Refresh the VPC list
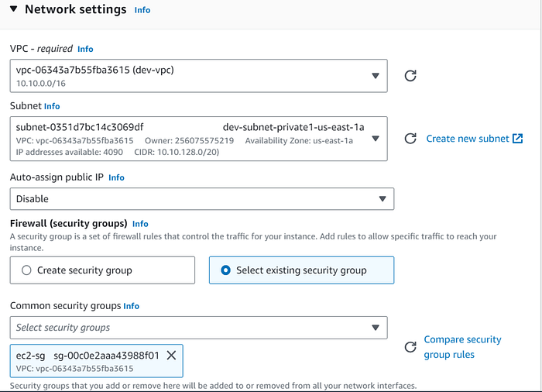542x392 pixels. click(411, 75)
